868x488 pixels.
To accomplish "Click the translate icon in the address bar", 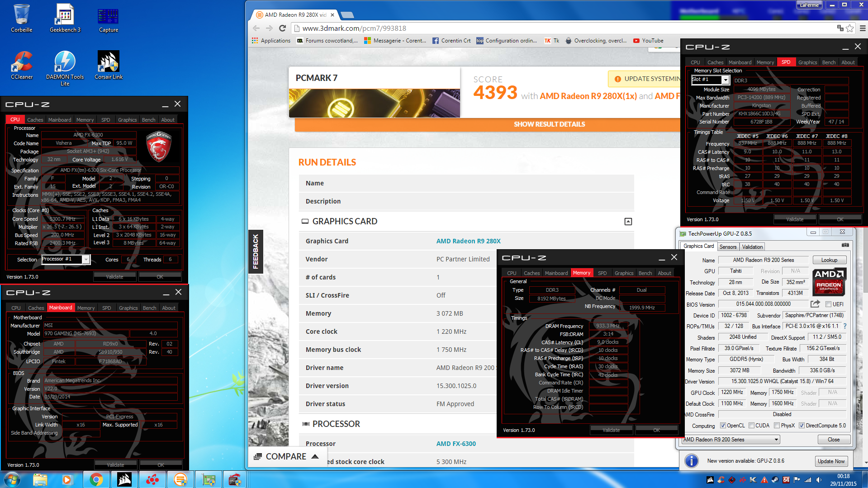I will click(x=840, y=28).
